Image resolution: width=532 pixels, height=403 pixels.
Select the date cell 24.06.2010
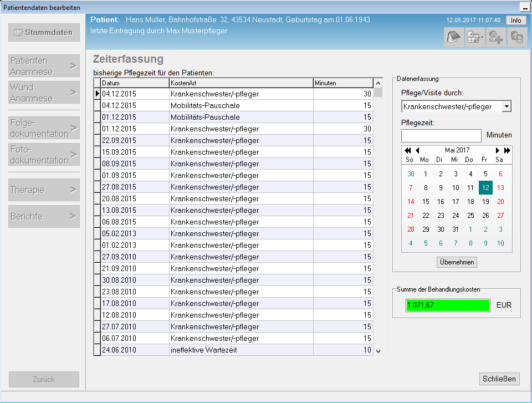135,350
